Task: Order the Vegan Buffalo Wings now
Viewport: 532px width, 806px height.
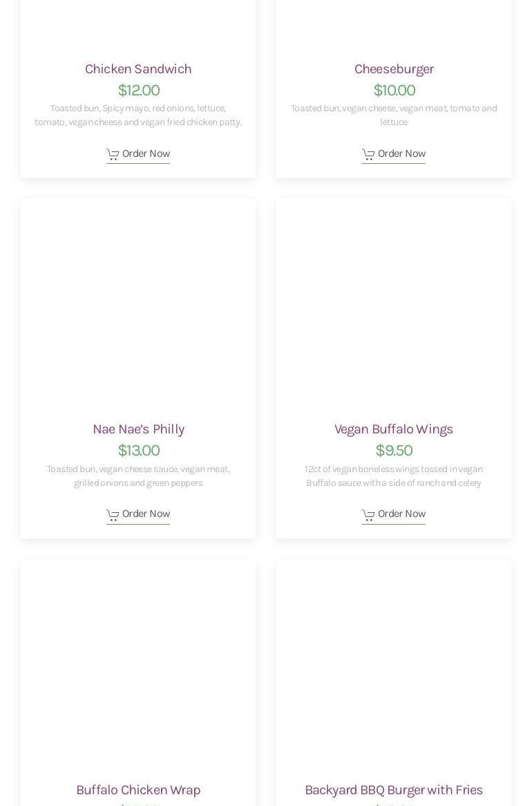Action: tap(394, 514)
